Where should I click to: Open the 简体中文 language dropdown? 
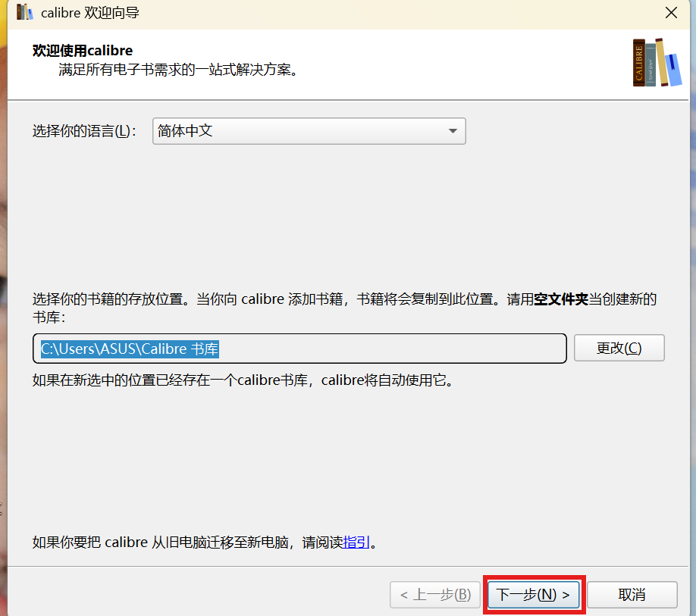point(309,131)
